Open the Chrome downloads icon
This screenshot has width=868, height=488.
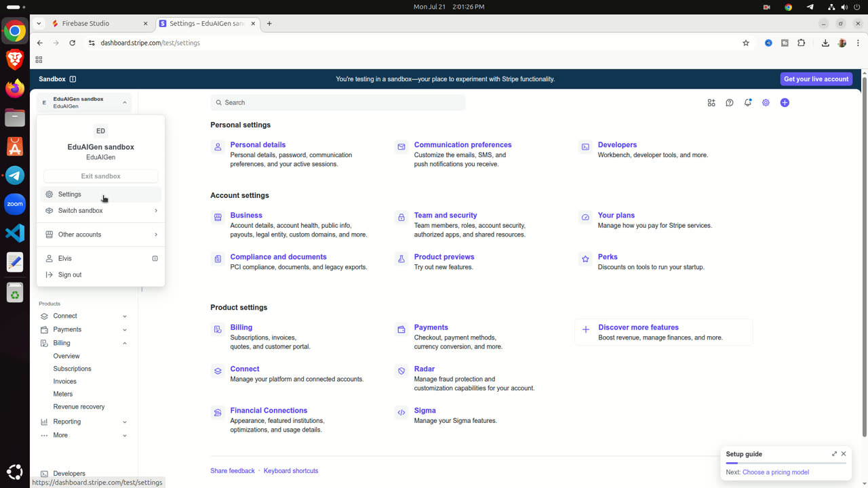[x=825, y=43]
